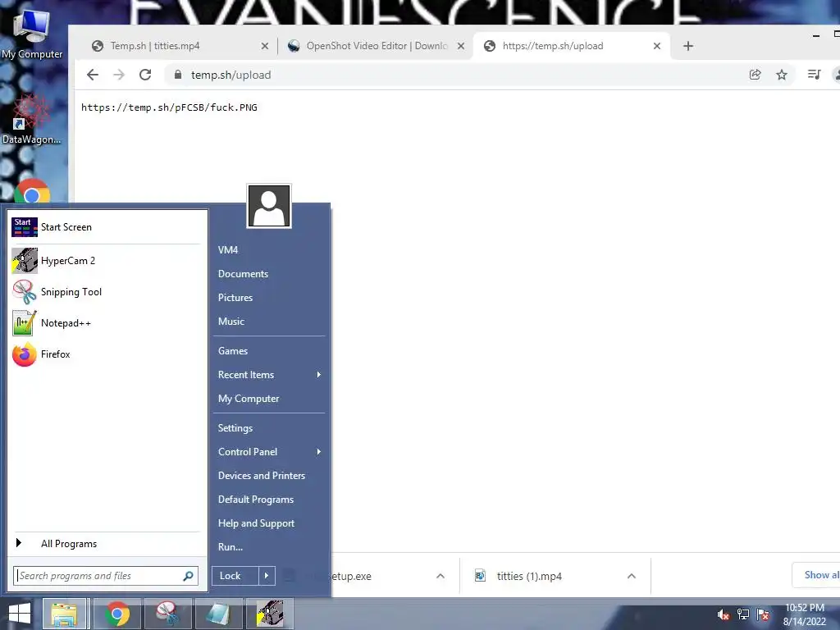
Task: Open My Computer desktop icon
Action: [32, 34]
